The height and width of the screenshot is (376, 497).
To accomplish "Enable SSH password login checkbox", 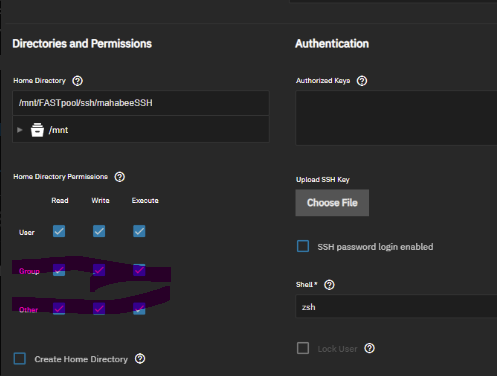I will 303,246.
